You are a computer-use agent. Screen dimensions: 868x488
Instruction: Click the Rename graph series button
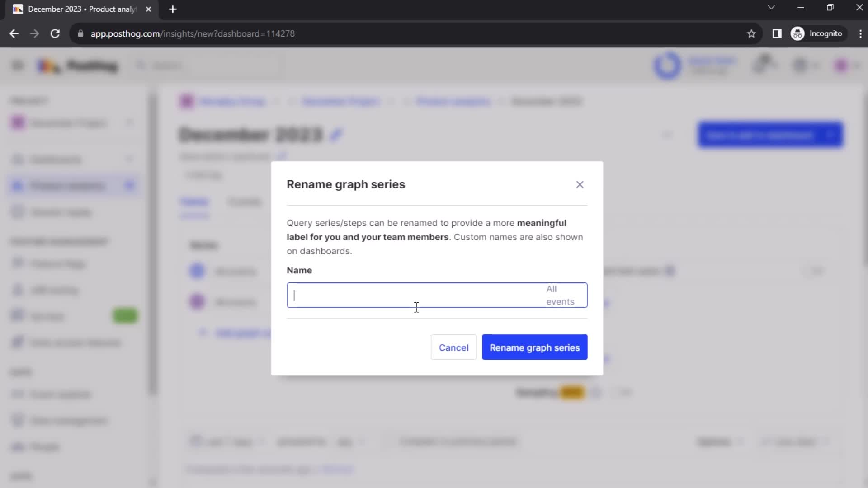tap(535, 347)
